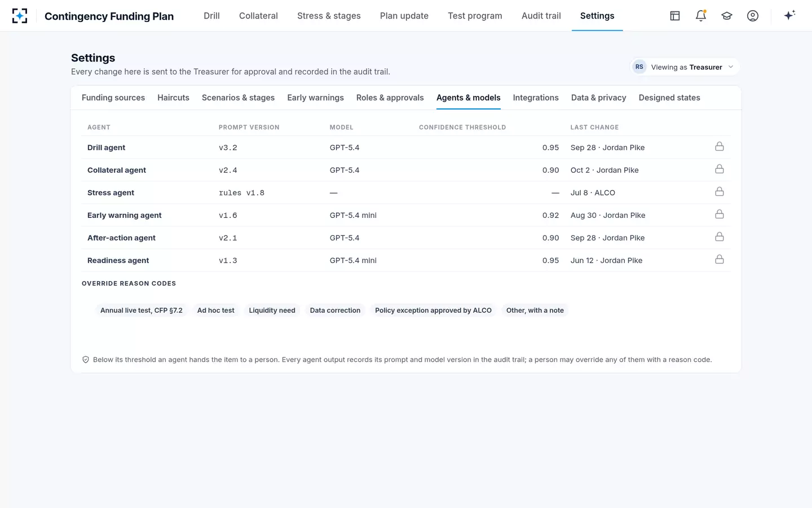Viewport: 812px width, 508px height.
Task: Go to the Test program tab
Action: tap(475, 16)
